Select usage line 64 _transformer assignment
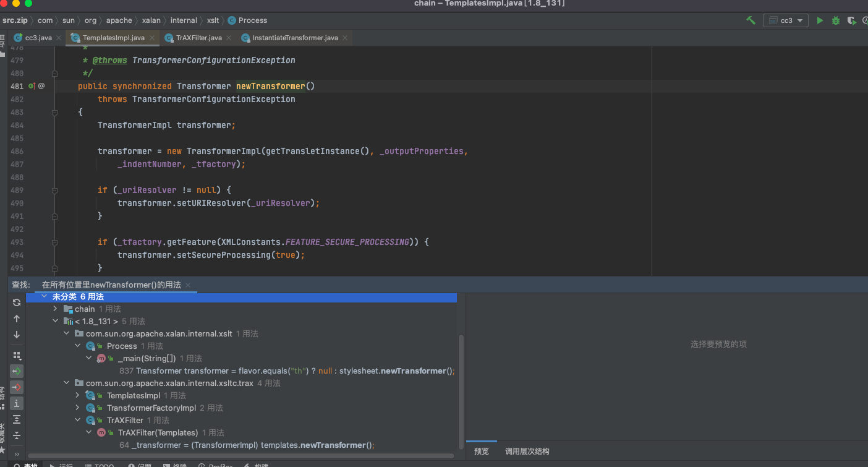 [x=247, y=445]
